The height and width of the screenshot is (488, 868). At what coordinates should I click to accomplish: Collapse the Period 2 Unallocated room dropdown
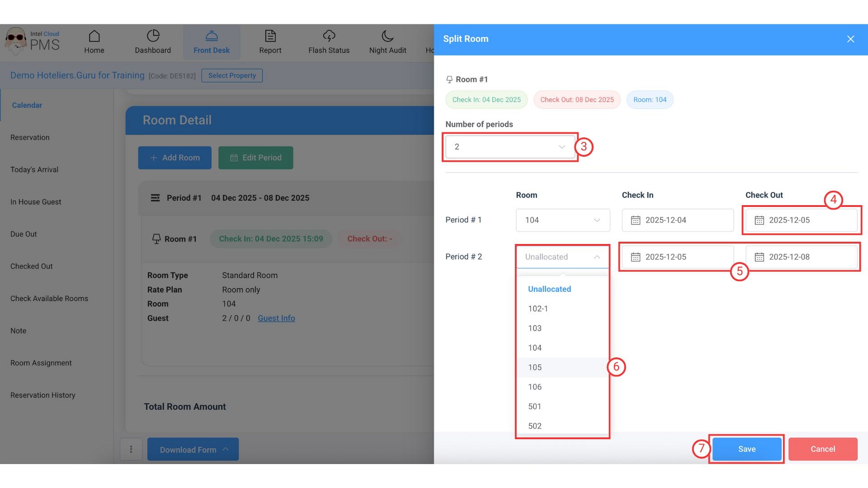coord(562,257)
